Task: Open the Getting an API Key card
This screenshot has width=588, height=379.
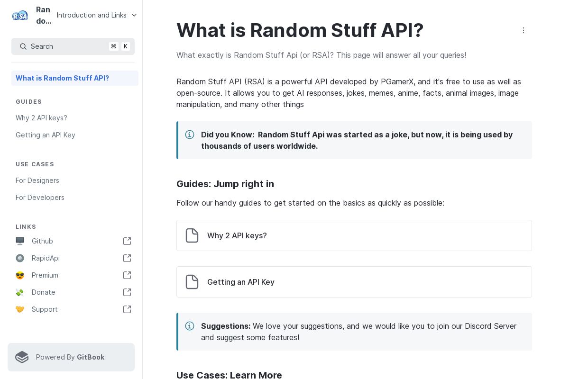Action: click(354, 282)
